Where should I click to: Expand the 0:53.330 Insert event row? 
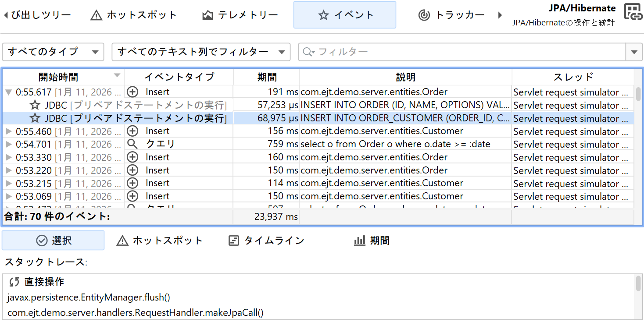[x=8, y=157]
